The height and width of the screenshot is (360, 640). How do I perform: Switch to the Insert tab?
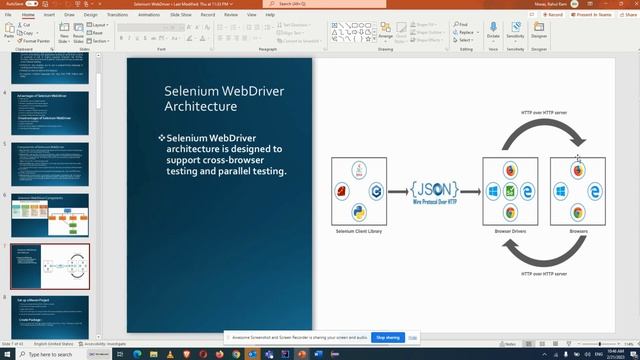(x=49, y=15)
